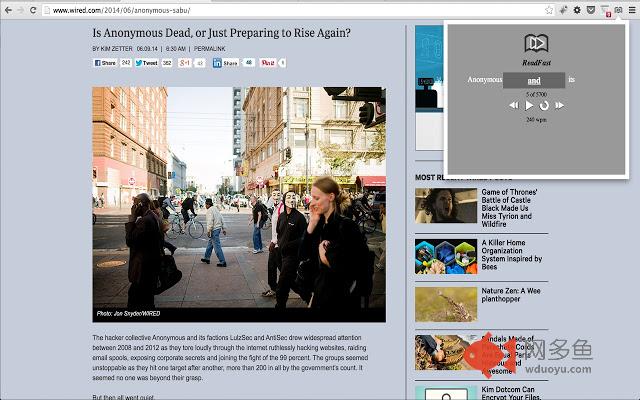The width and height of the screenshot is (640, 400).
Task: Open the Game of Thrones article thumbnail
Action: [446, 205]
